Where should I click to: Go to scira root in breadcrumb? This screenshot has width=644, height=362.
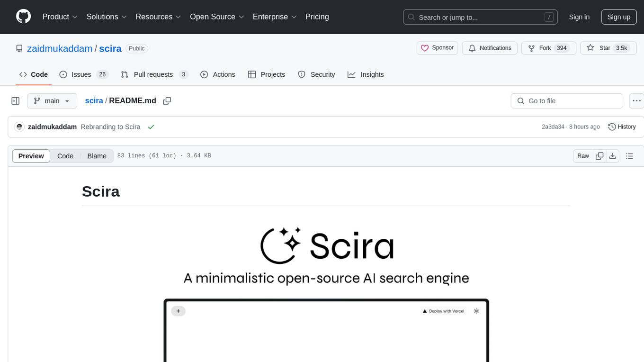point(94,100)
